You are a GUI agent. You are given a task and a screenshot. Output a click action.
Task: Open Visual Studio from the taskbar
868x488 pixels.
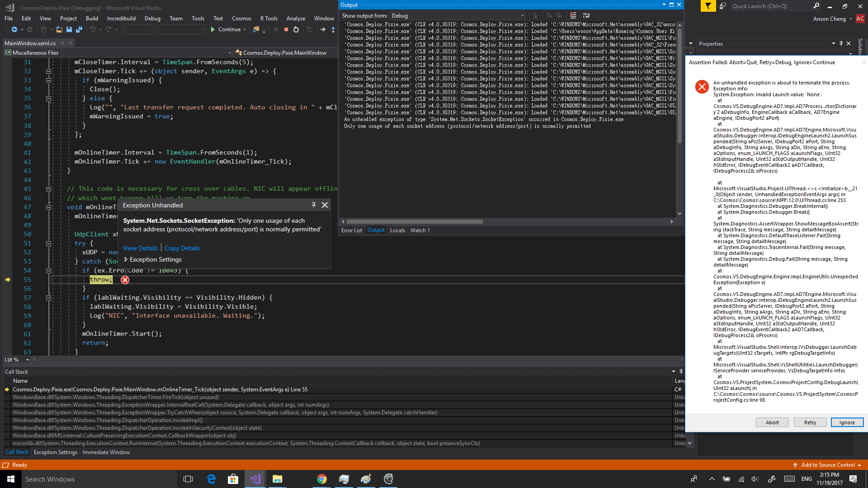(x=255, y=479)
